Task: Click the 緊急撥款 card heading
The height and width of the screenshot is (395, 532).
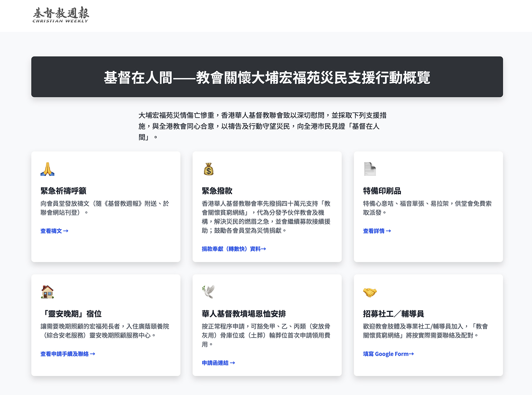Action: 217,191
